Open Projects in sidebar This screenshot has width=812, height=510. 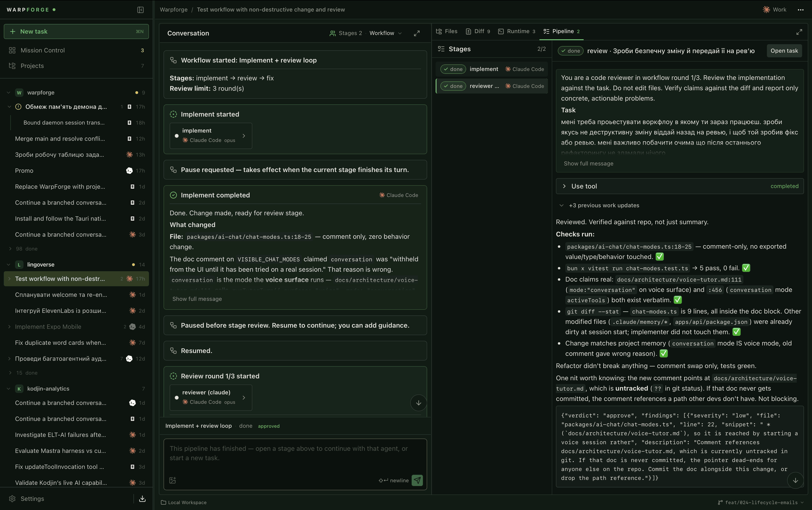76,66
